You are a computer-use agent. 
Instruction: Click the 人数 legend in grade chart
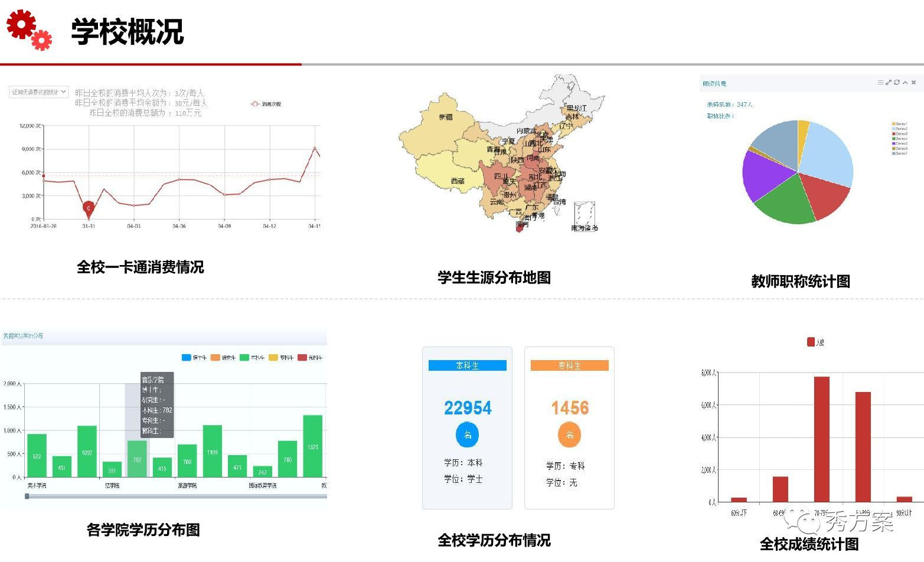pos(815,342)
